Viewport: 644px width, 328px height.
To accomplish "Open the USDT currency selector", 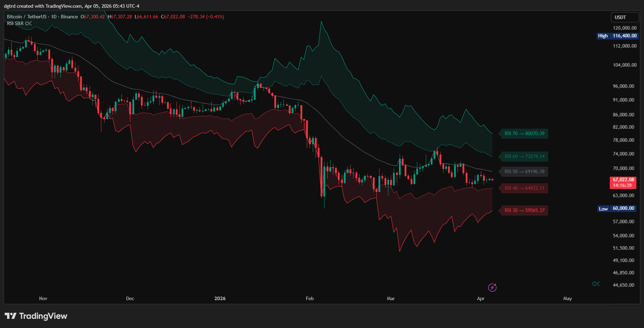I will click(625, 17).
